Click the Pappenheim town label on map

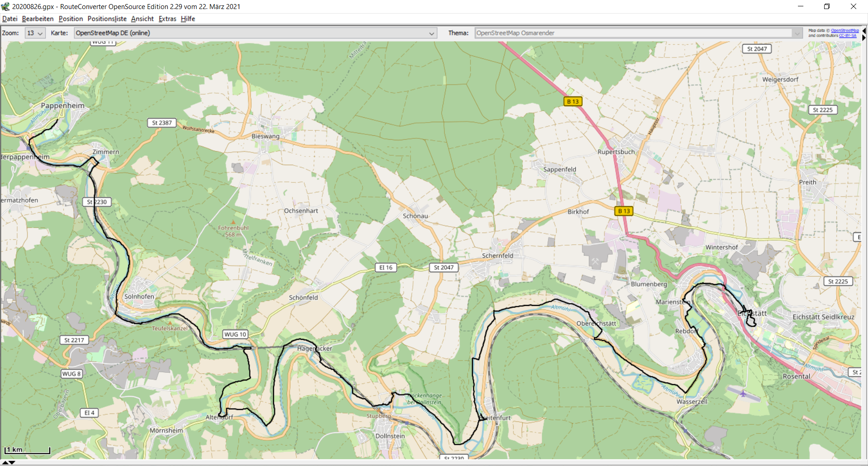[62, 105]
